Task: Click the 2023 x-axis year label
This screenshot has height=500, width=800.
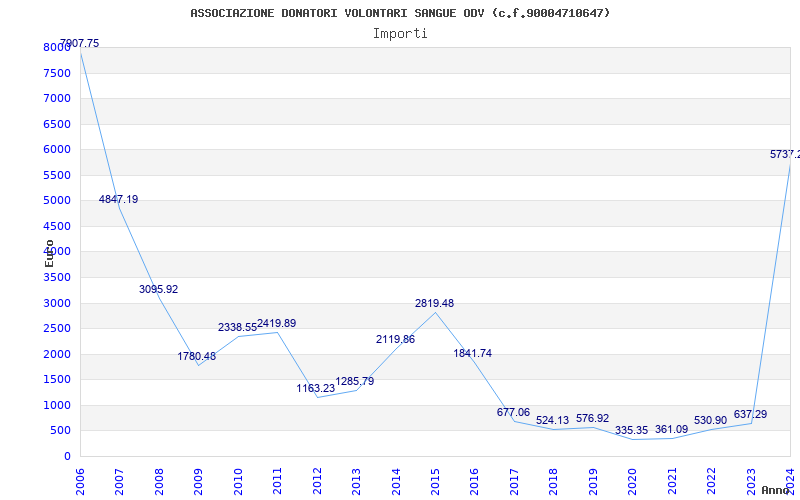Action: [751, 482]
